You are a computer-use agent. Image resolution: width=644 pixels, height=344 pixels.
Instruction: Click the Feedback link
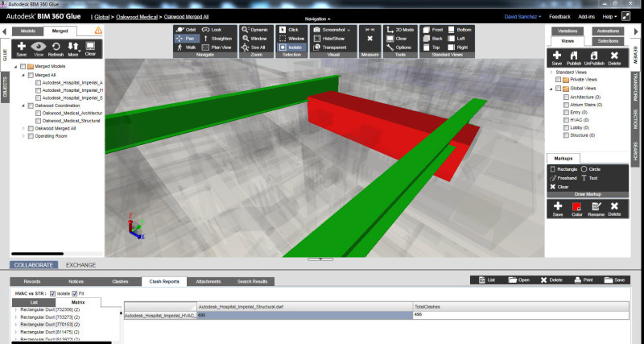[x=559, y=17]
